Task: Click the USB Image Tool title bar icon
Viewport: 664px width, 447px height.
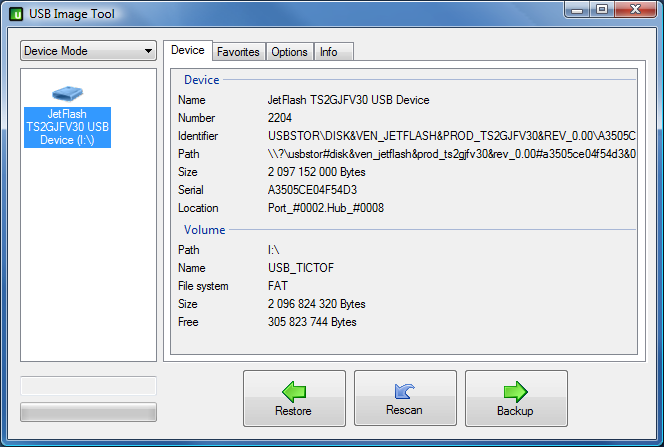Action: (x=16, y=14)
